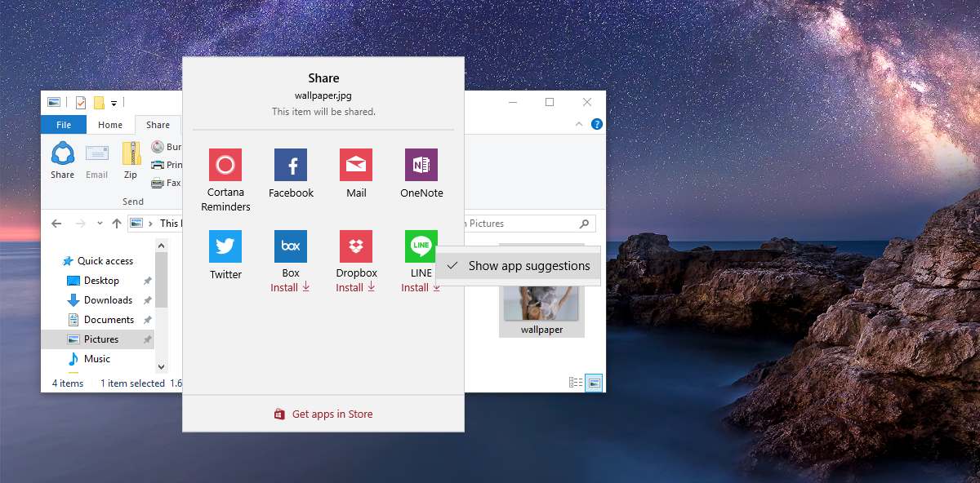Open the File tab in Explorer
Screen dimensions: 980x483
64,125
